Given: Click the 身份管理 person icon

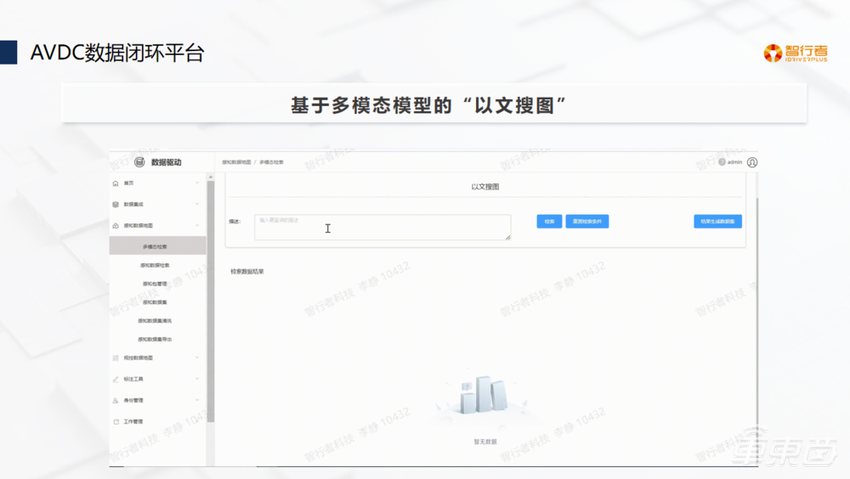Looking at the screenshot, I should [116, 400].
